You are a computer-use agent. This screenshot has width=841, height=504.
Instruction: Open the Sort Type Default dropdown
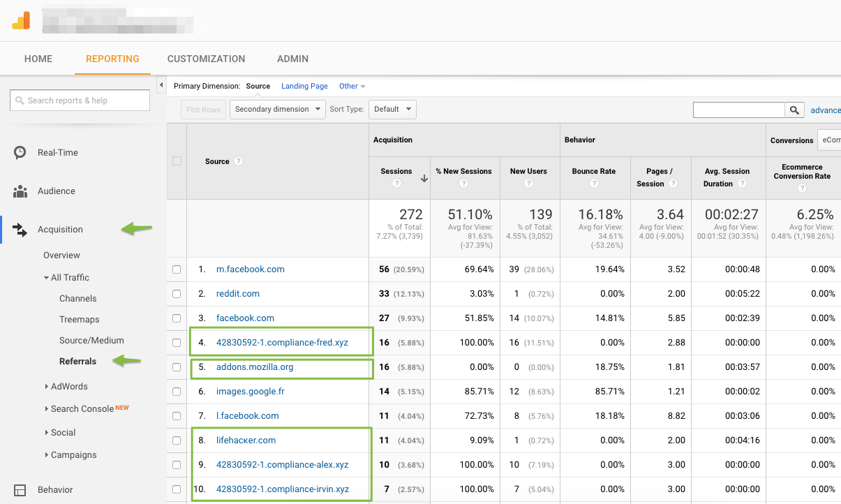[x=392, y=110]
